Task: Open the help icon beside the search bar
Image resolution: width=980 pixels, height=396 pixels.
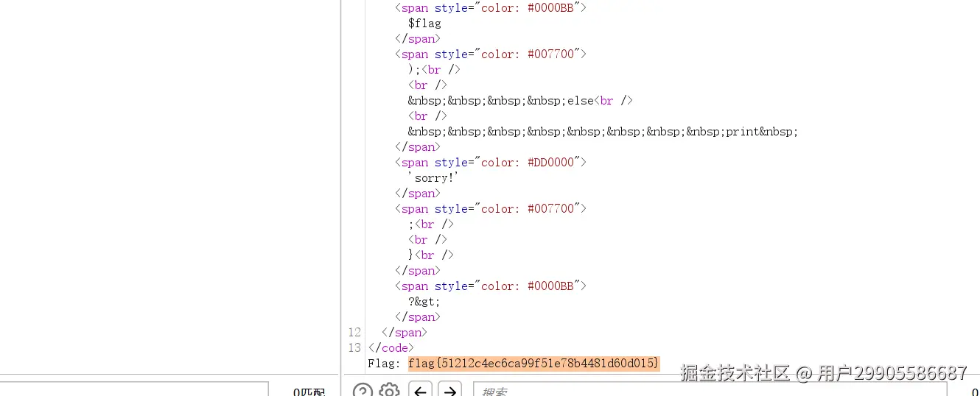Action: click(x=363, y=391)
